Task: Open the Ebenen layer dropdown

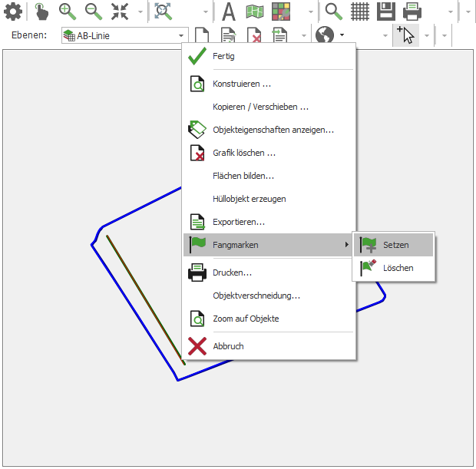Action: tap(182, 35)
